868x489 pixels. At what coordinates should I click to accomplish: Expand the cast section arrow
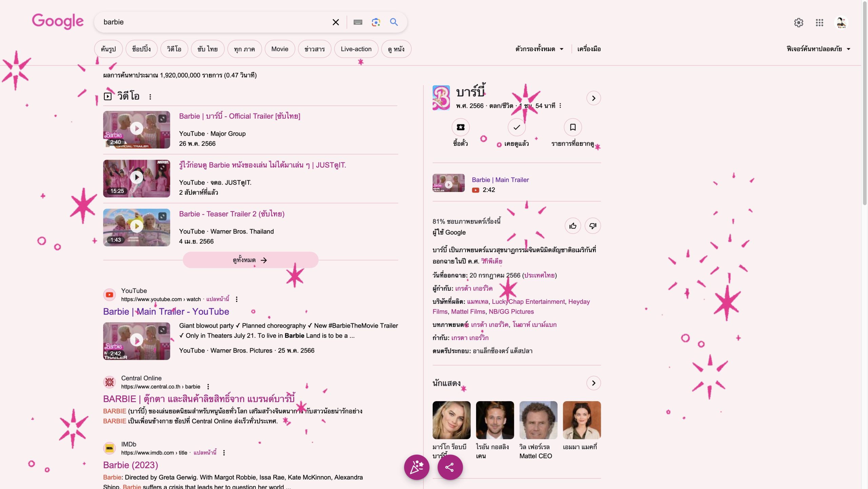point(593,383)
